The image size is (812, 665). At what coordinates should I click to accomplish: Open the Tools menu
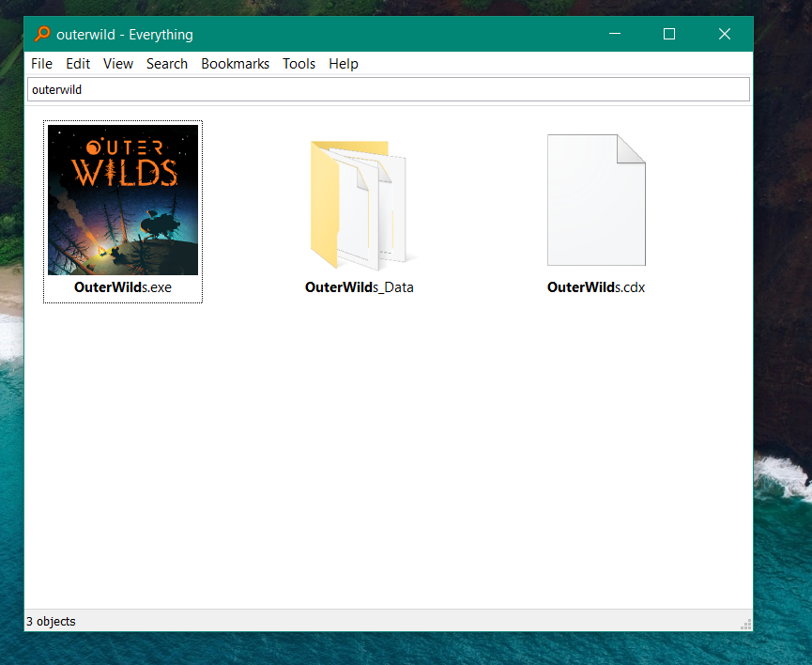click(299, 64)
